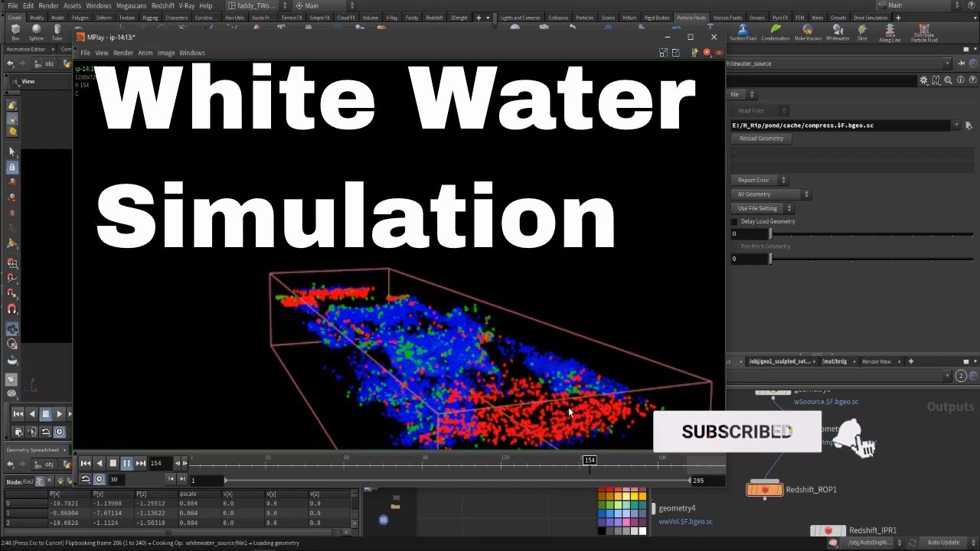Open the faddy_TWo desktop dropdown
The image size is (980, 551).
(x=257, y=5)
